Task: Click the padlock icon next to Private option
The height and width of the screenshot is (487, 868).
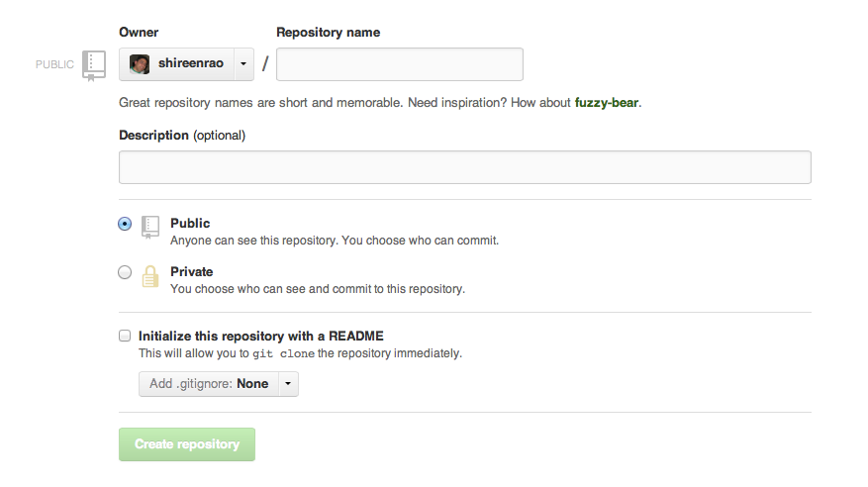Action: pyautogui.click(x=150, y=276)
